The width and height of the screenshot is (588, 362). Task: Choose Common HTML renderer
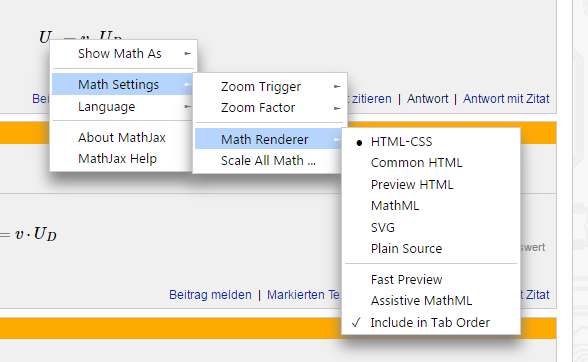[430, 163]
